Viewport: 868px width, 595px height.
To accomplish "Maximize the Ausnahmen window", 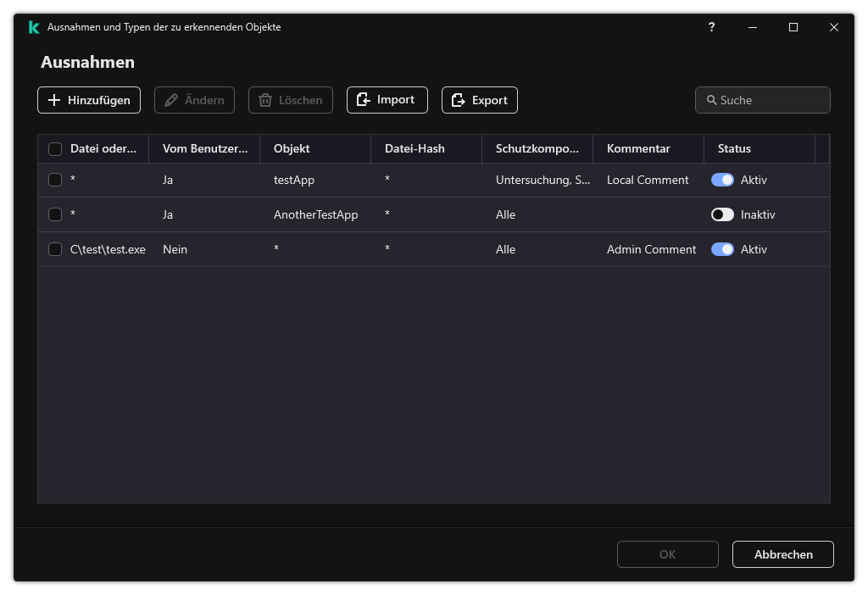I will tap(793, 27).
